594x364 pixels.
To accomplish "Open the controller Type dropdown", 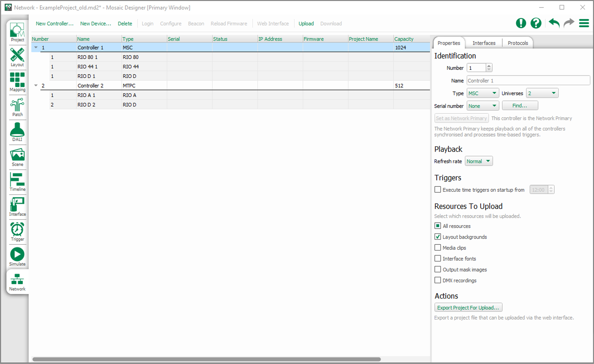I will point(482,93).
